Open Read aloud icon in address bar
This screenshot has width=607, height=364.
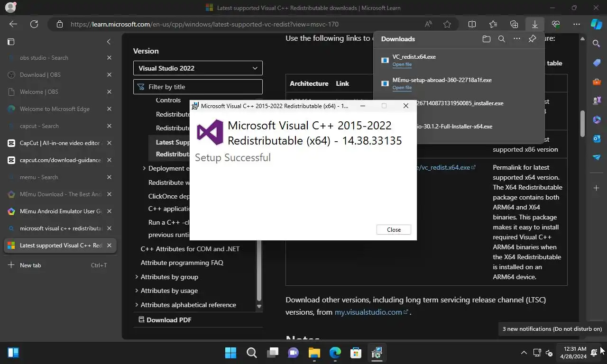(x=428, y=24)
